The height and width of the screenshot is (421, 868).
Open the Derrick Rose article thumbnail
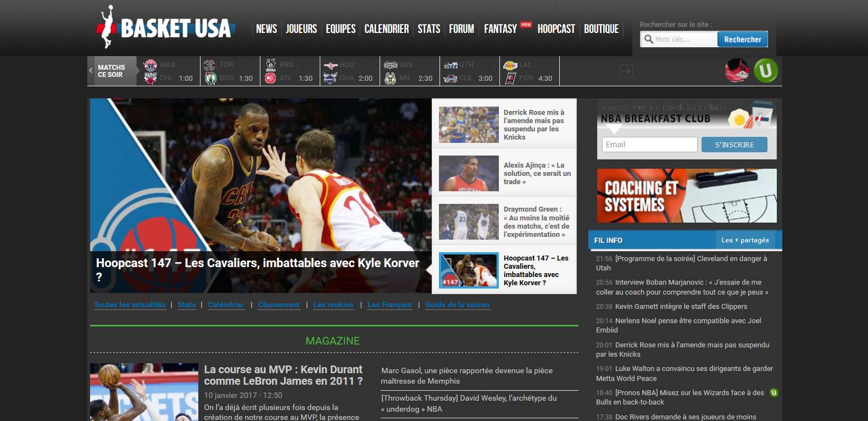click(x=469, y=125)
